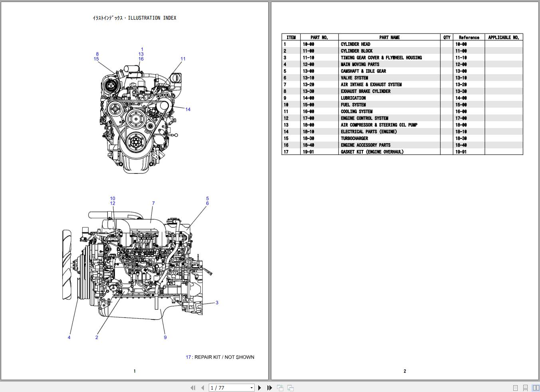This screenshot has width=540, height=392.
Task: Click the next view icon
Action: click(x=291, y=388)
